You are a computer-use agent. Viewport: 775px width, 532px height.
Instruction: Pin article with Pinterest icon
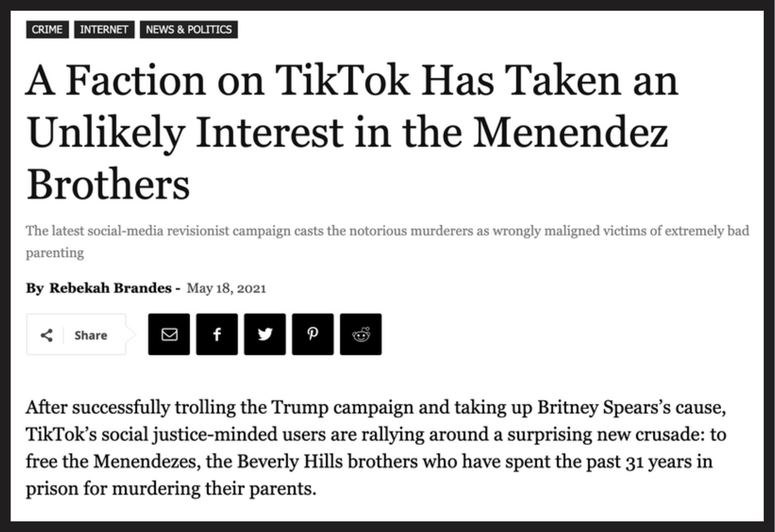[313, 334]
